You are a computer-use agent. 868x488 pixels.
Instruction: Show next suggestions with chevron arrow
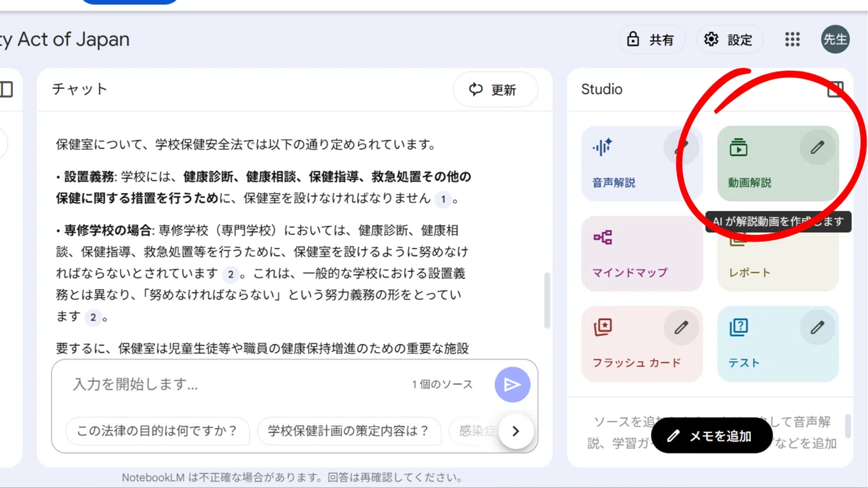[x=516, y=431]
